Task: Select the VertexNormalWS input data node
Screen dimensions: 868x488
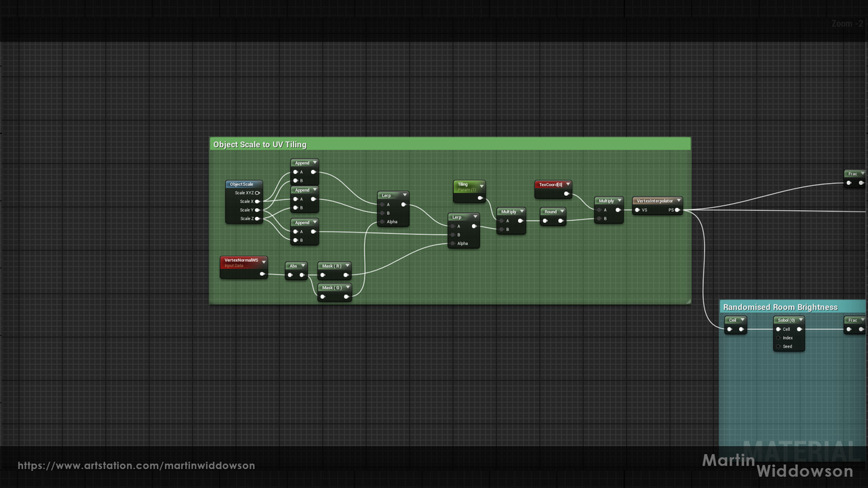Action: coord(241,260)
